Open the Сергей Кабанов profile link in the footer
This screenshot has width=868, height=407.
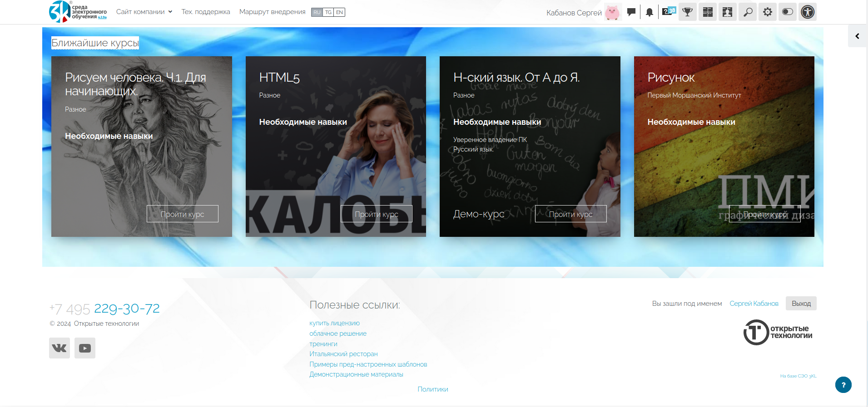point(754,304)
